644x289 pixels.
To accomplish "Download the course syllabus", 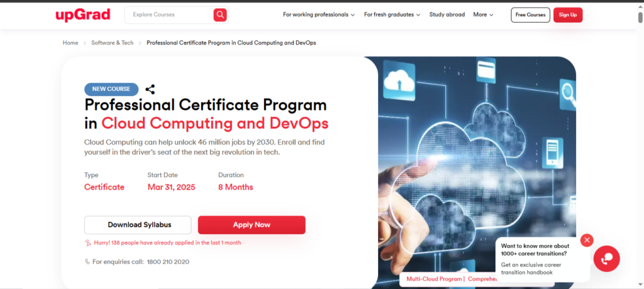I will pyautogui.click(x=138, y=225).
